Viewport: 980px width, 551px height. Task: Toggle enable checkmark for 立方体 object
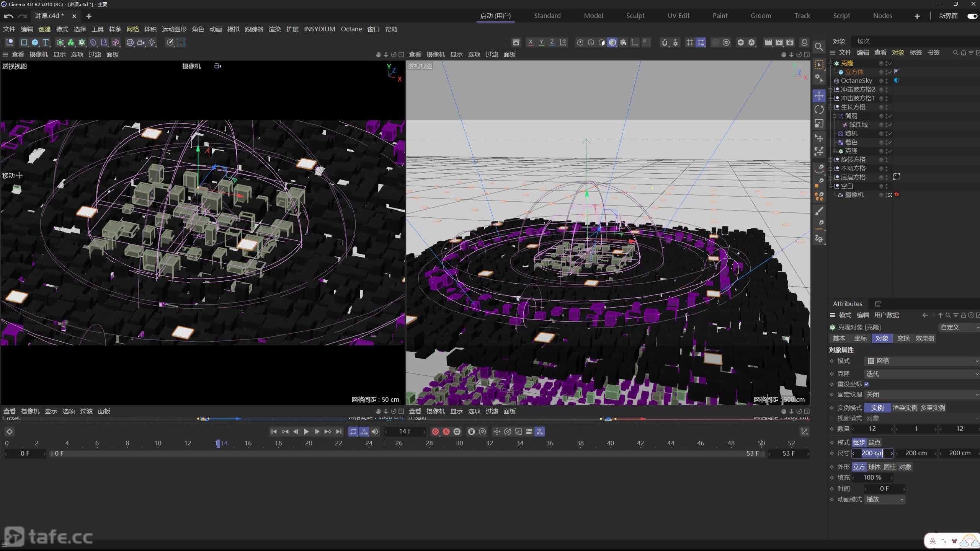pyautogui.click(x=890, y=72)
